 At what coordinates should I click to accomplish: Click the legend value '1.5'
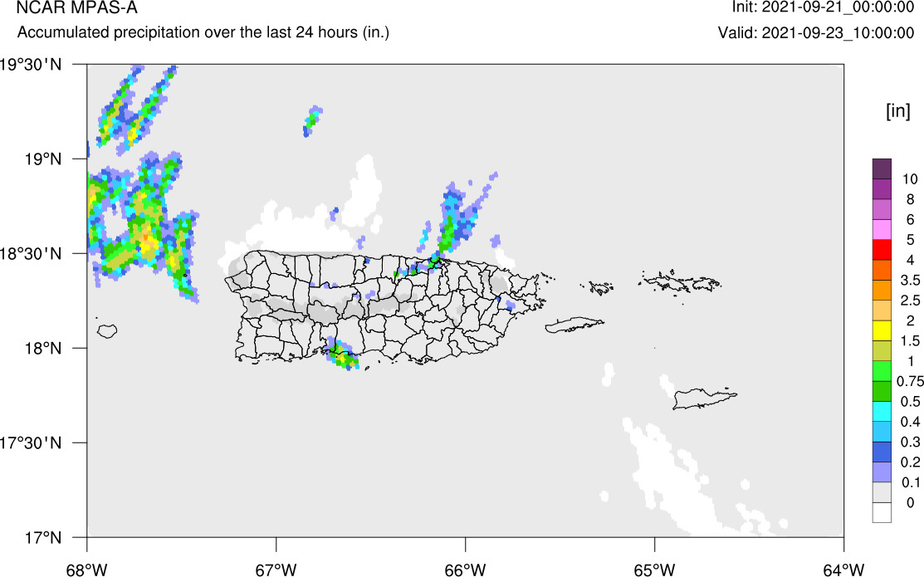(x=911, y=340)
